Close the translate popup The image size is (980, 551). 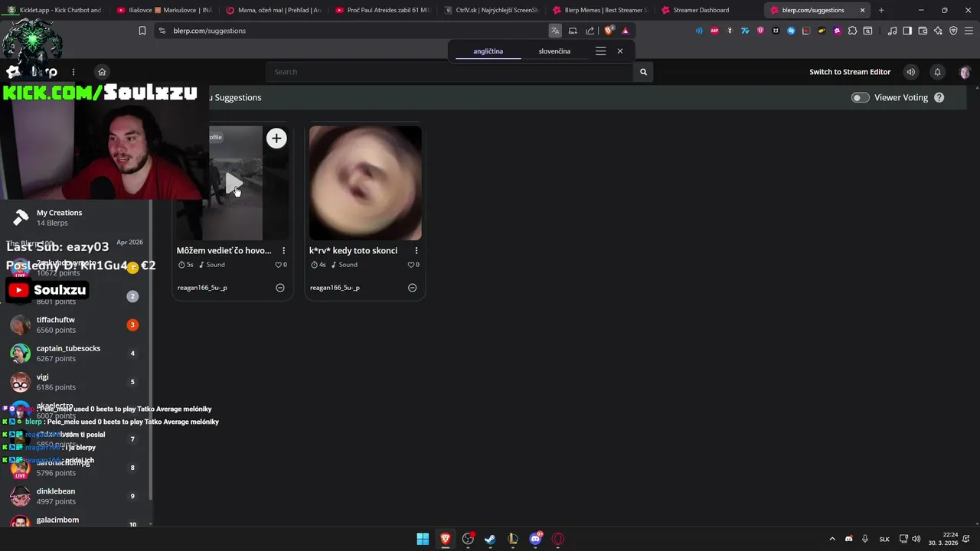620,51
